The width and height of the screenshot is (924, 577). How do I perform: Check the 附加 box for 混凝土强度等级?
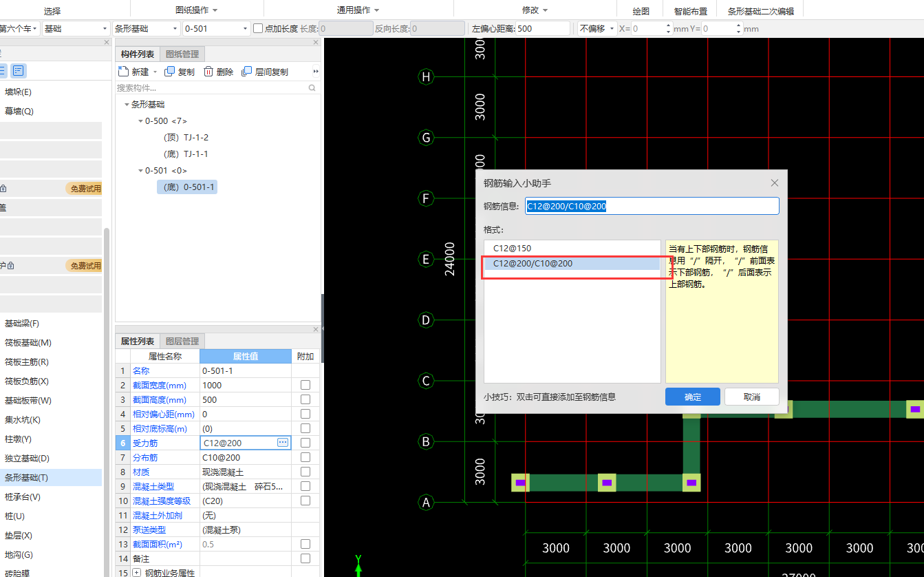coord(305,501)
